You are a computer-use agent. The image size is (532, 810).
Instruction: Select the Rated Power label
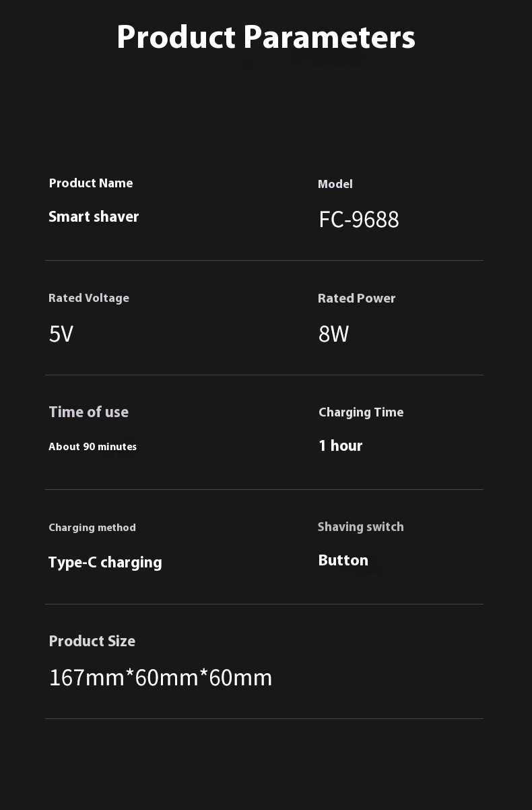[x=357, y=299]
